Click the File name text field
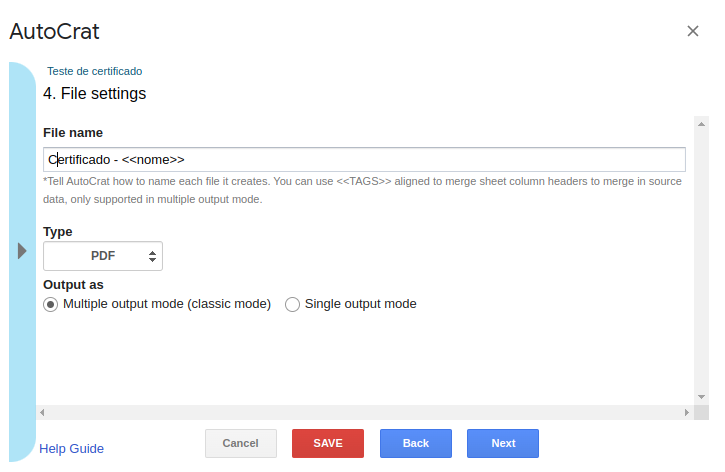 pos(364,160)
